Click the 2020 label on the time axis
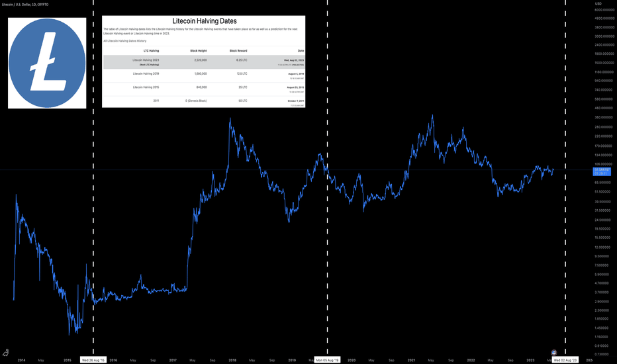Screen dimensions: 617x364 (x=352, y=360)
